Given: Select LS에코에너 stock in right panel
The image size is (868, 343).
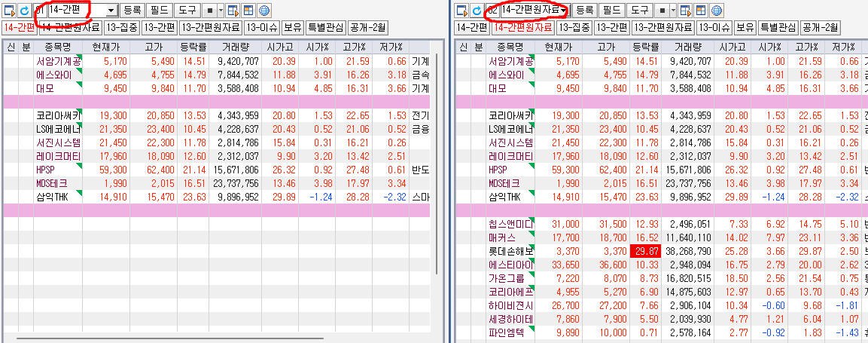Looking at the screenshot, I should pyautogui.click(x=510, y=129).
